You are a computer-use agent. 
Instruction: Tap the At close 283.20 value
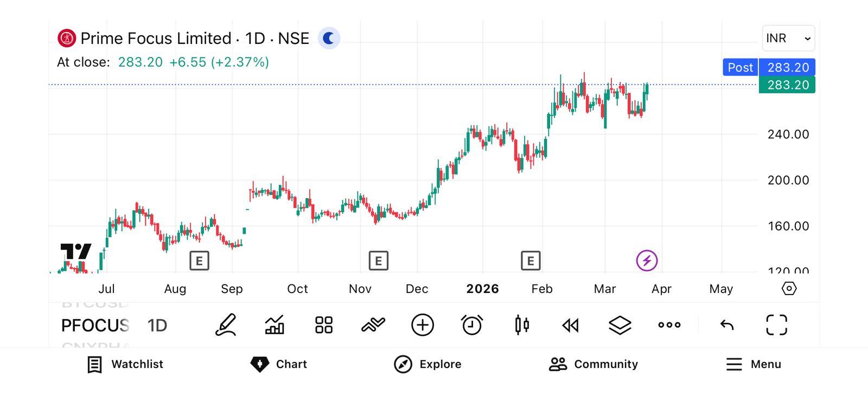click(141, 62)
